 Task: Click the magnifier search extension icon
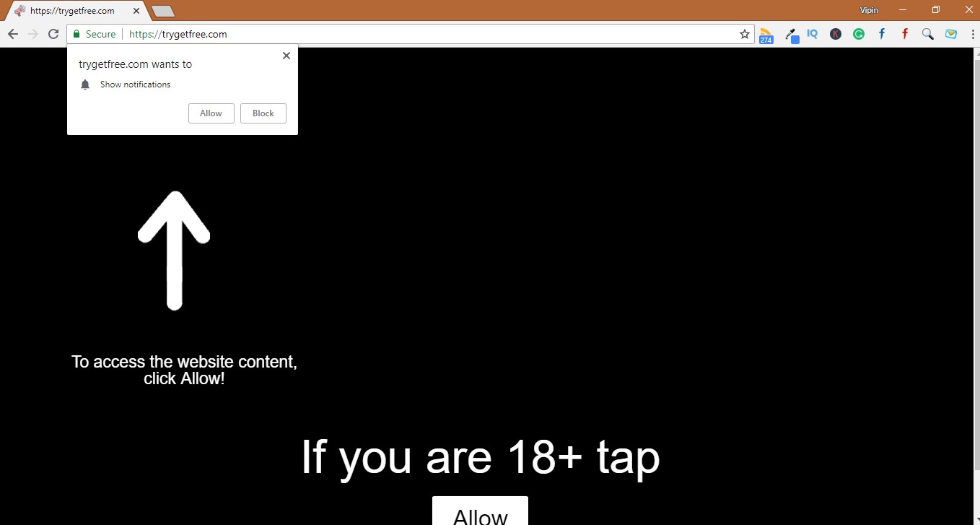[x=927, y=34]
